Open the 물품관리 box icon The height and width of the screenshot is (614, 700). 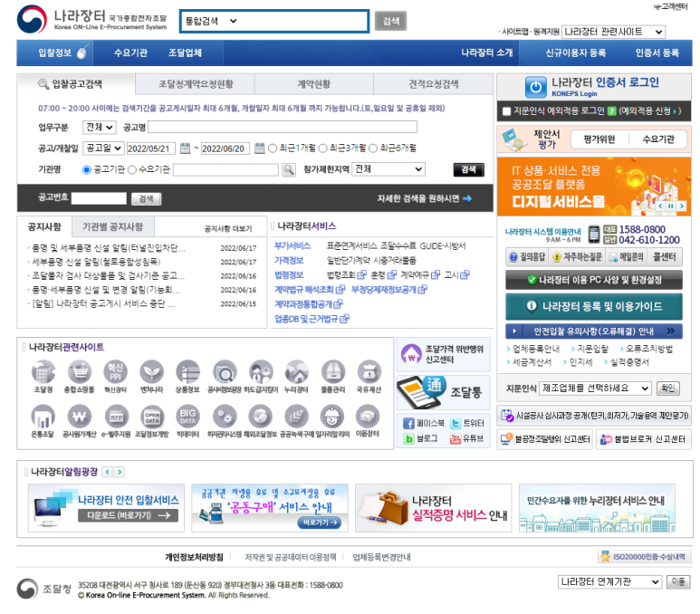333,372
